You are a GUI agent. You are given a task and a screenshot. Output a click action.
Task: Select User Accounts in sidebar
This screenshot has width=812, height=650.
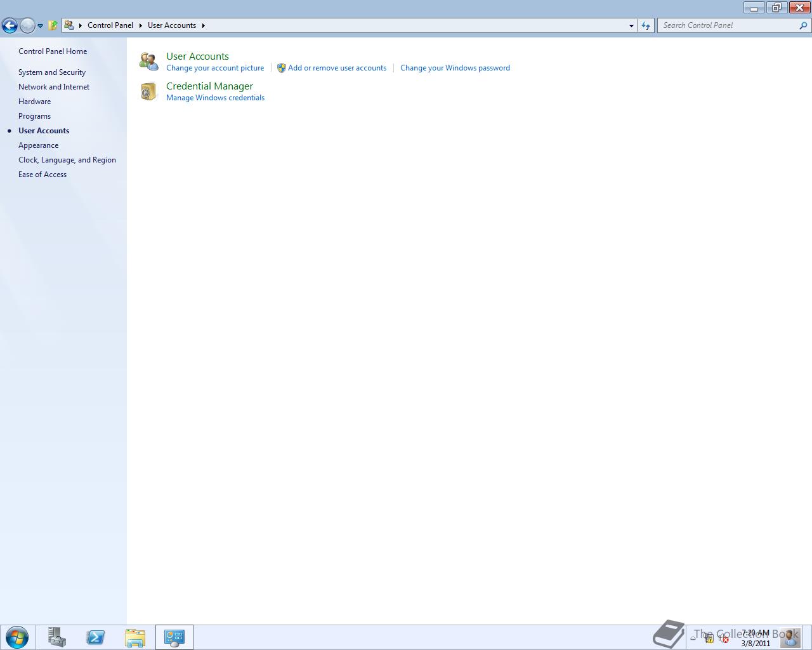point(44,131)
